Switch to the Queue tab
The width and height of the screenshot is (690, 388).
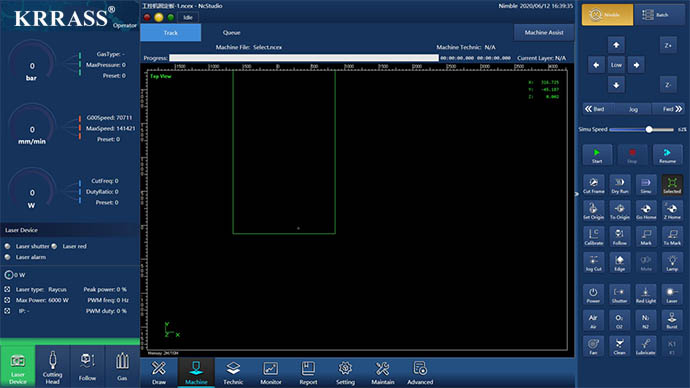point(231,33)
